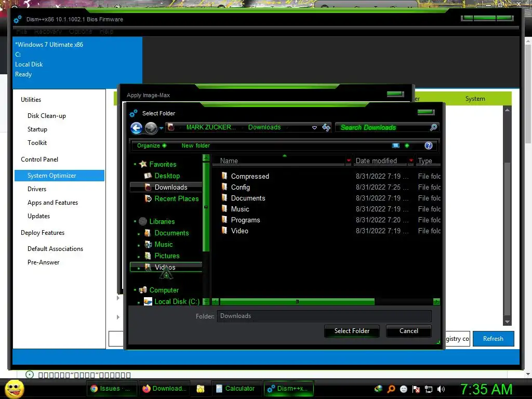
Task: Click the Video folder icon
Action: point(224,230)
